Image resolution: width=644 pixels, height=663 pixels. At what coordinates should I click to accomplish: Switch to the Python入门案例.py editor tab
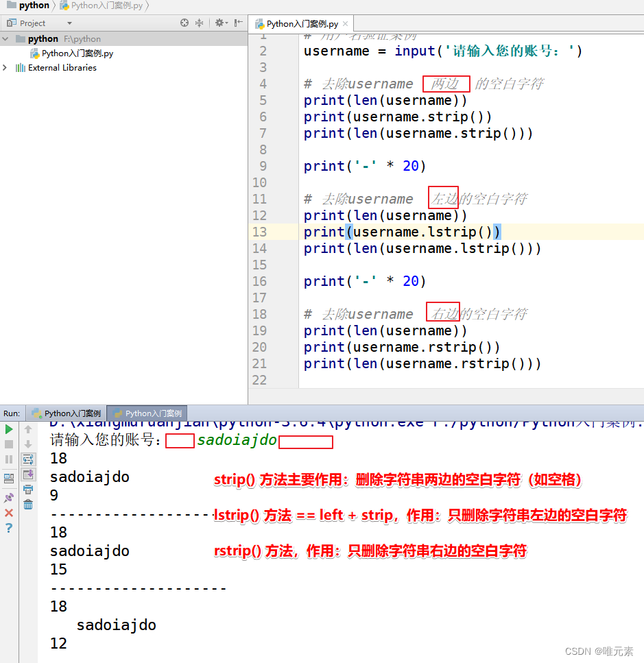point(300,22)
